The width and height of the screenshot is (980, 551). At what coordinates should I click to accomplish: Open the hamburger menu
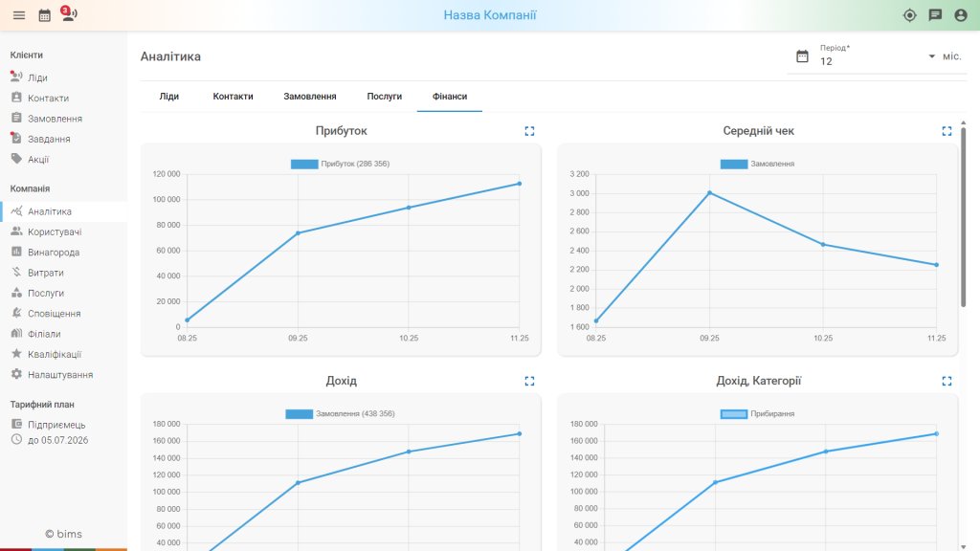point(19,15)
